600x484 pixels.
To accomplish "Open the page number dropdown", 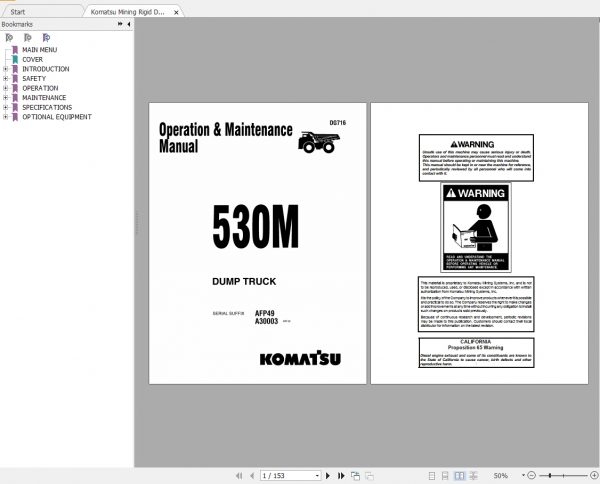I will pyautogui.click(x=317, y=476).
